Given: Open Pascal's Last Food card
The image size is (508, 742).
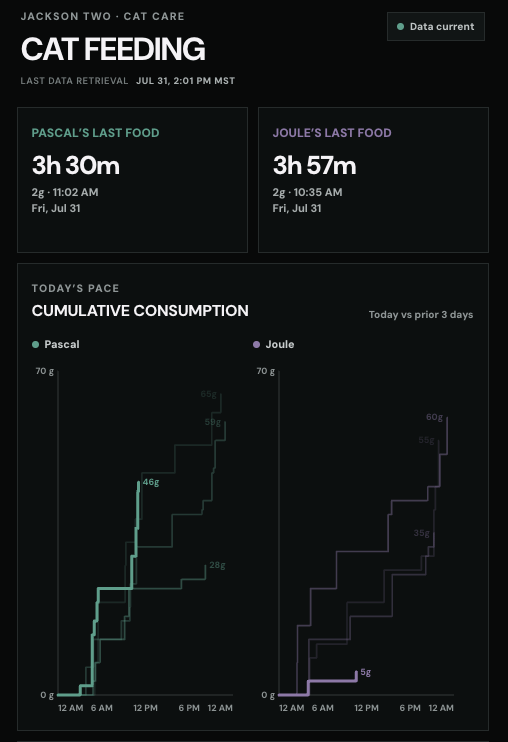Looking at the screenshot, I should (132, 180).
